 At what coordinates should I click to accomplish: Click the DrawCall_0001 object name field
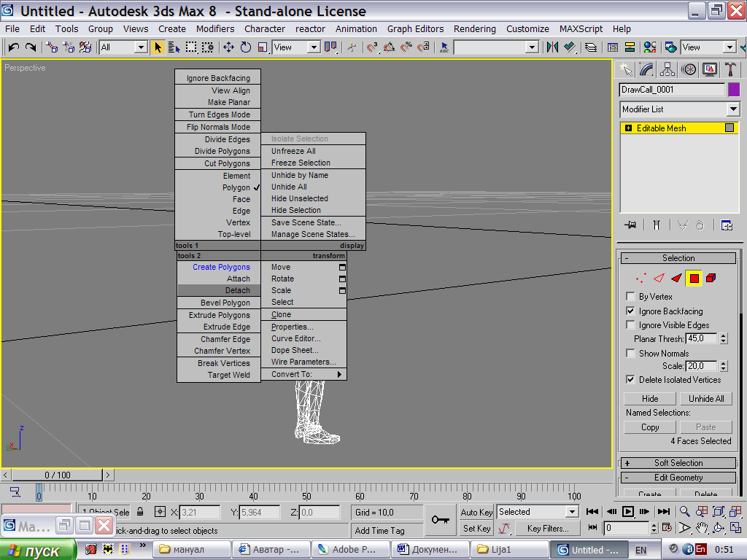tap(672, 90)
